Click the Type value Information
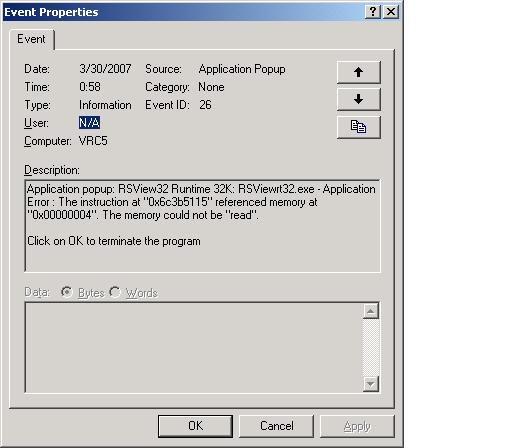Viewport: 512px width, 448px height. [105, 105]
